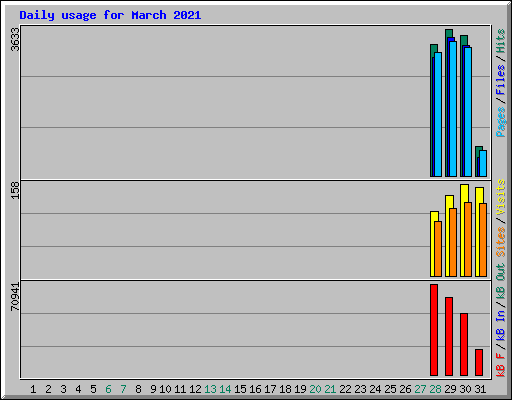Select the cyan Pages bar for day 29
The height and width of the screenshot is (400, 512).
[453, 109]
